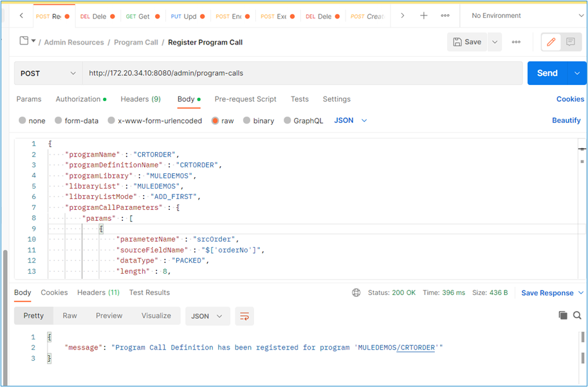Click the response body vertical scrollbar

click(583, 347)
